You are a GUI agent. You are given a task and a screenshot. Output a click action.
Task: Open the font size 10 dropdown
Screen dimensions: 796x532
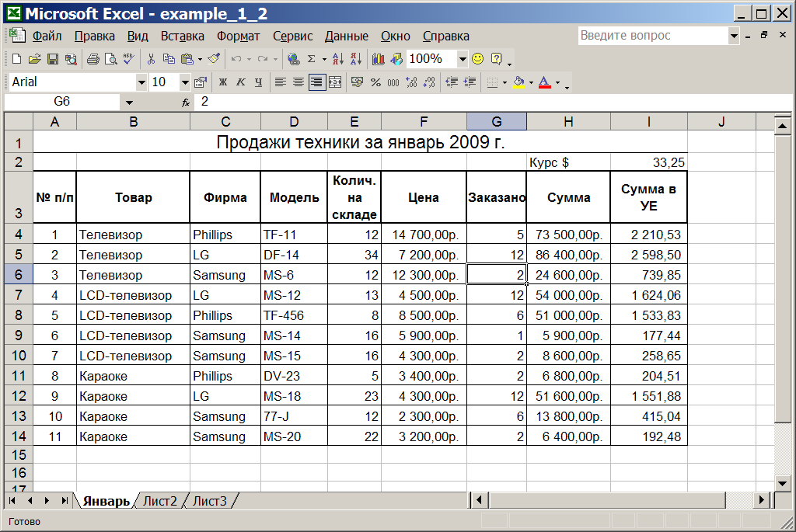(185, 82)
